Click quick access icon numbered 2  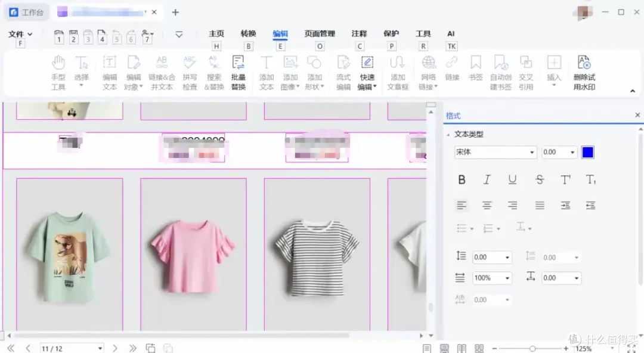click(x=73, y=36)
